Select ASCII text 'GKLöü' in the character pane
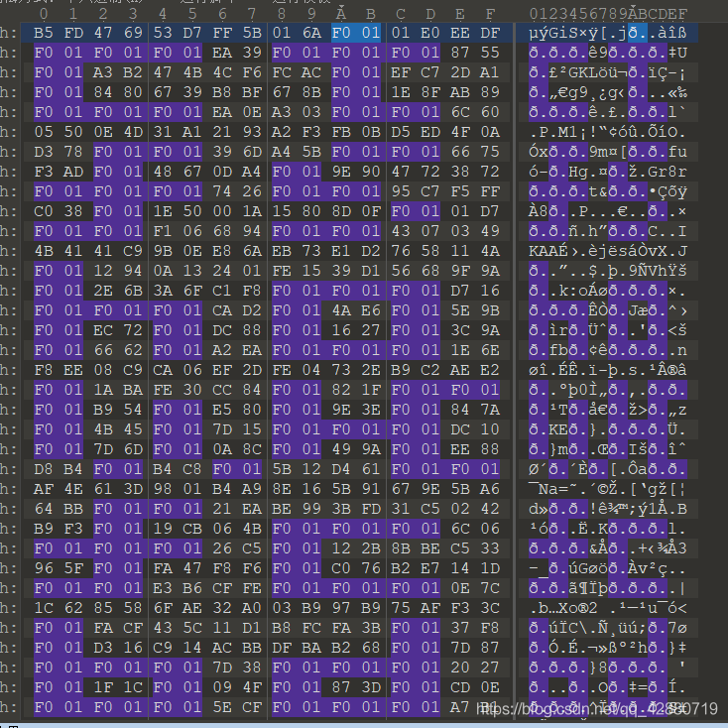728x728 pixels. tap(593, 72)
